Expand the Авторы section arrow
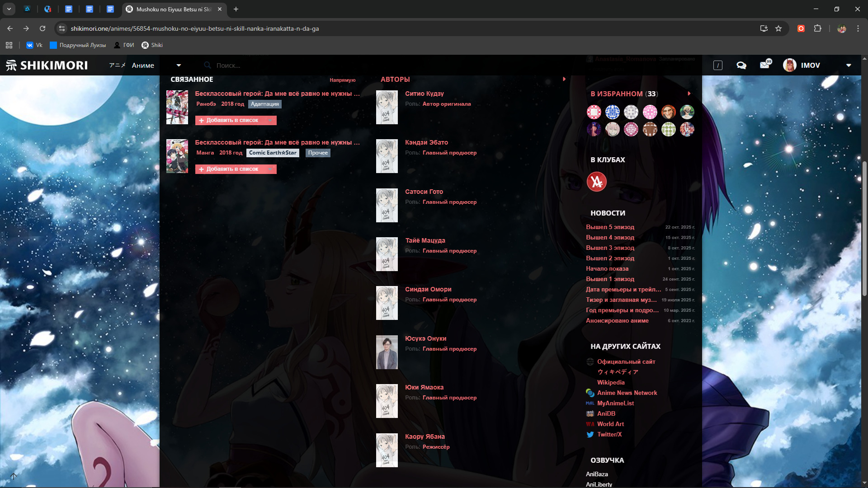Screen dimensions: 868x488 point(564,79)
